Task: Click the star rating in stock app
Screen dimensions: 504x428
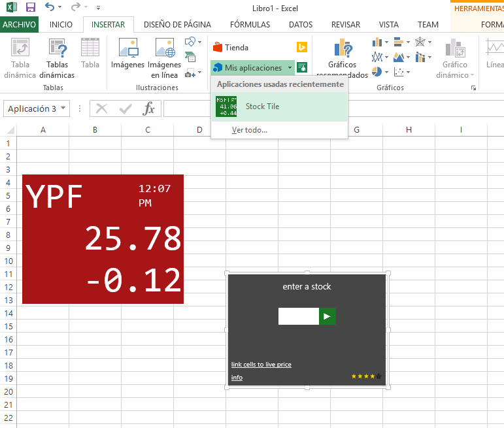Action: point(366,376)
